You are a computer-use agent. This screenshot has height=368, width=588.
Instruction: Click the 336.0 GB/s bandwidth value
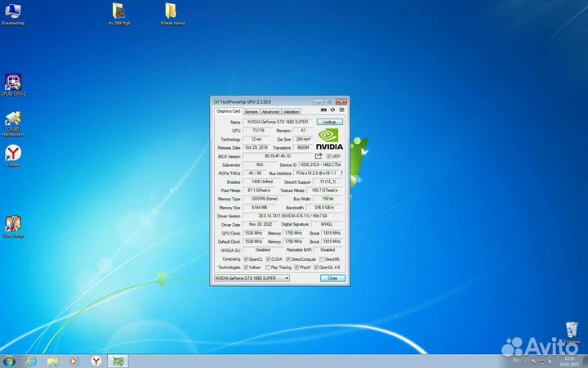point(325,207)
